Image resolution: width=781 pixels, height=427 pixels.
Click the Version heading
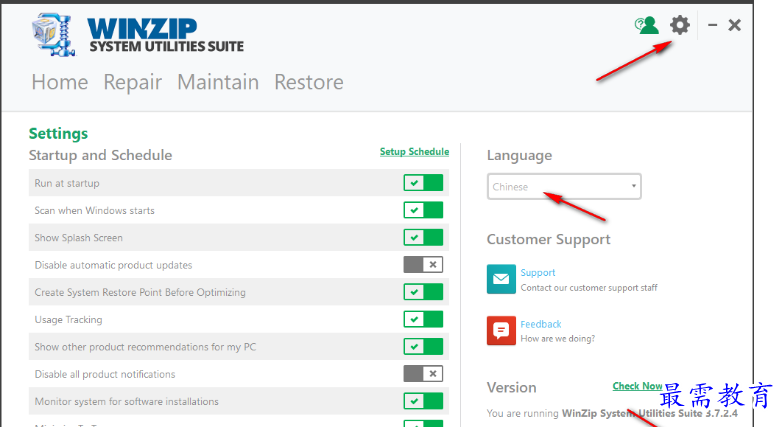tap(512, 388)
